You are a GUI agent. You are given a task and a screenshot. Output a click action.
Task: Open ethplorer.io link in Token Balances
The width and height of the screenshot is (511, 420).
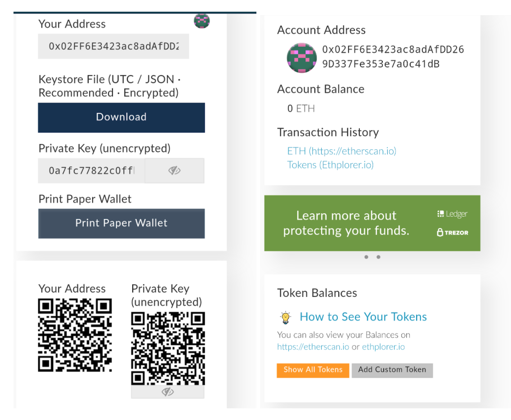[x=383, y=347]
